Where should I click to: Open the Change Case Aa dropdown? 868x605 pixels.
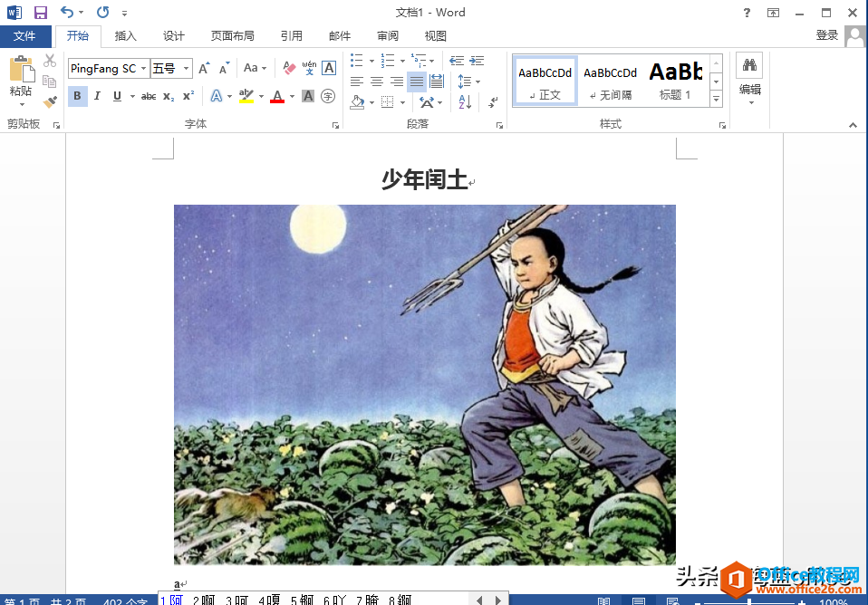tap(256, 68)
